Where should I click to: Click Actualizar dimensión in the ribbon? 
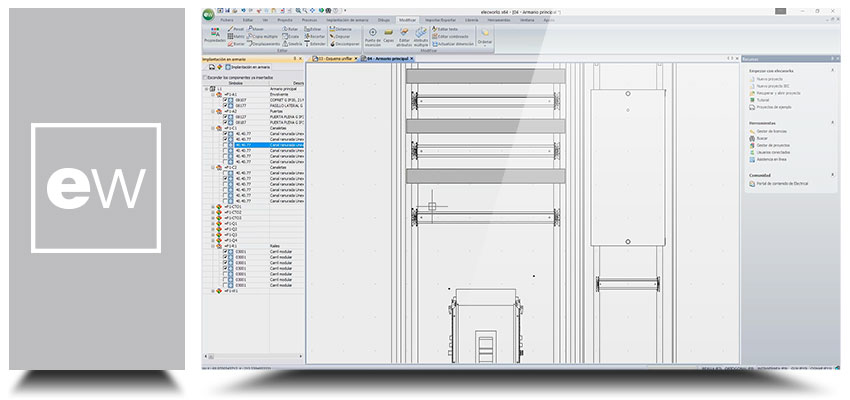coord(453,43)
